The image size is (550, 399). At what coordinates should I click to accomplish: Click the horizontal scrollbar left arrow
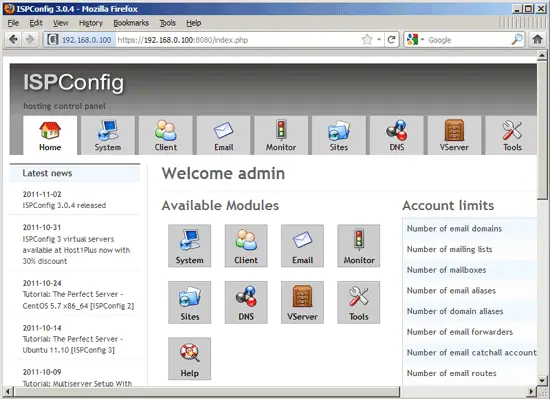(8, 391)
